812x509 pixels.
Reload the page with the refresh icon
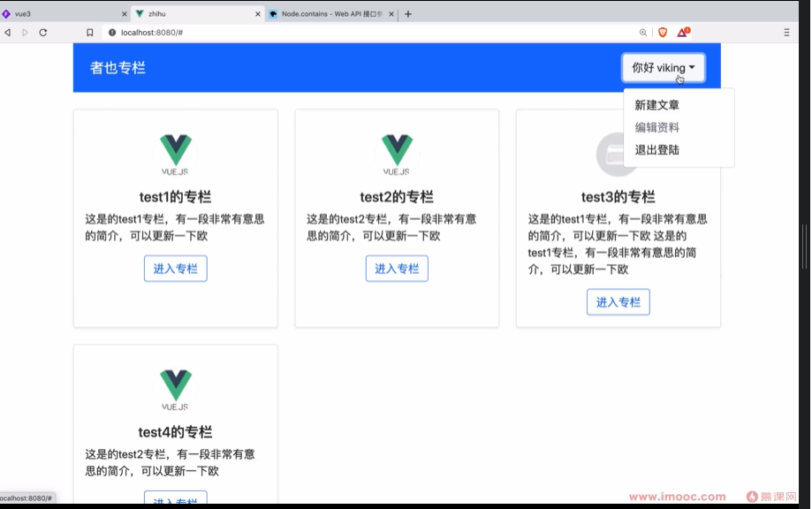pos(43,32)
